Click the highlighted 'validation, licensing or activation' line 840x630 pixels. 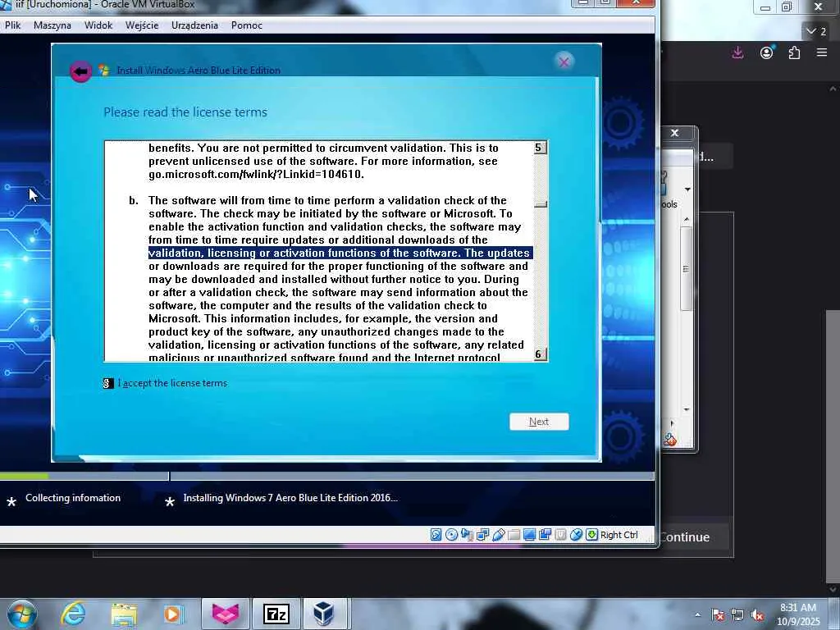[x=340, y=253]
